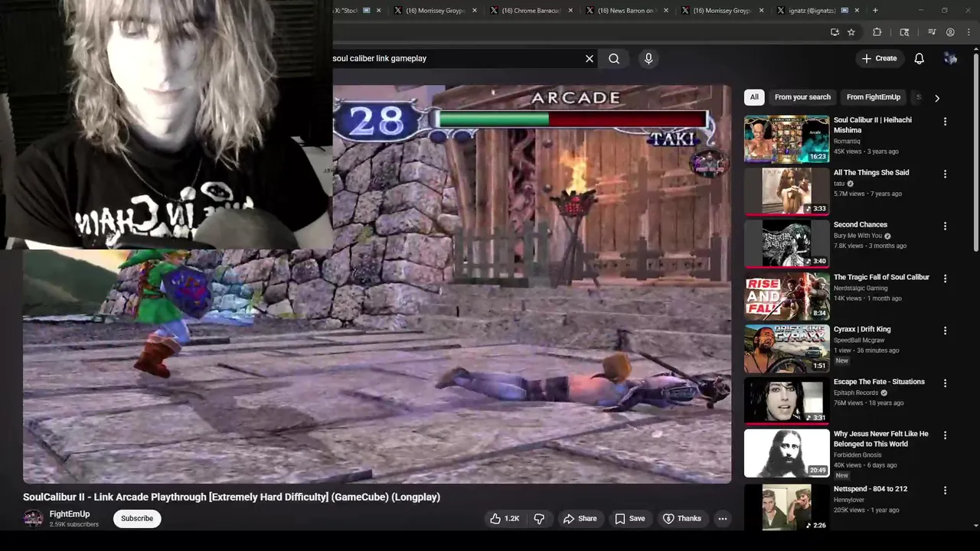Viewport: 980px width, 551px height.
Task: Open more actions menu under the video
Action: pos(722,518)
